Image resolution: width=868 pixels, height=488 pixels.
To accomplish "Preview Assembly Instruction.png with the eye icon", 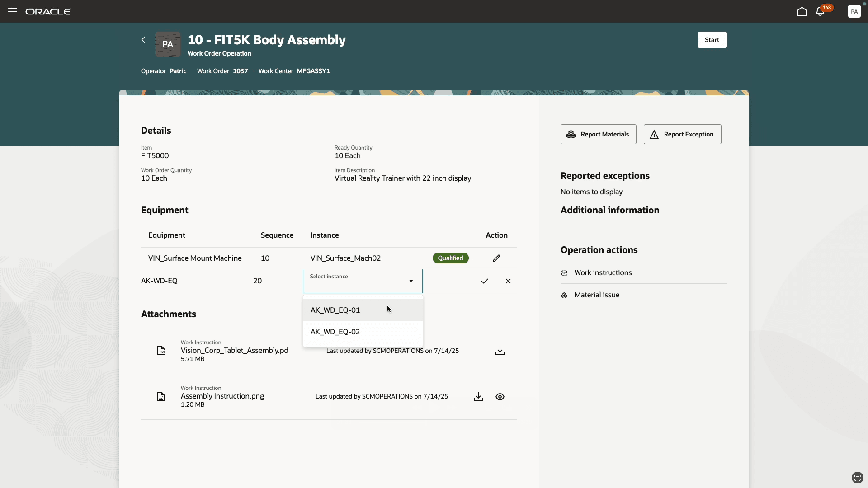I will pyautogui.click(x=500, y=397).
